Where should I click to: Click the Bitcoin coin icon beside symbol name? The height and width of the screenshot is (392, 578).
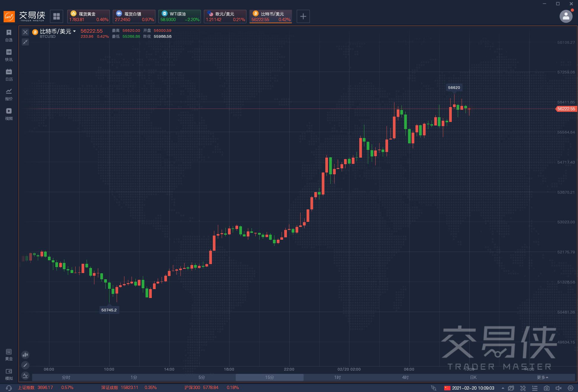35,32
